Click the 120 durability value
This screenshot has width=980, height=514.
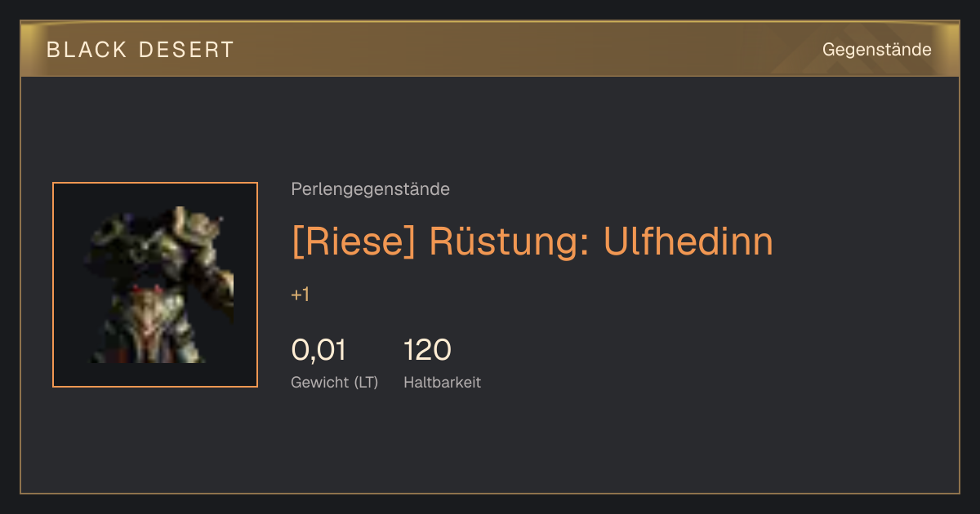click(427, 350)
